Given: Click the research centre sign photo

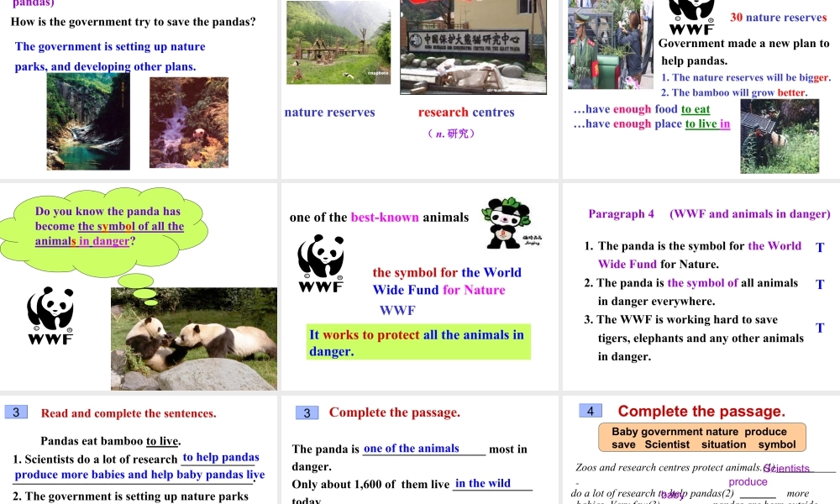Looking at the screenshot, I should pos(473,47).
